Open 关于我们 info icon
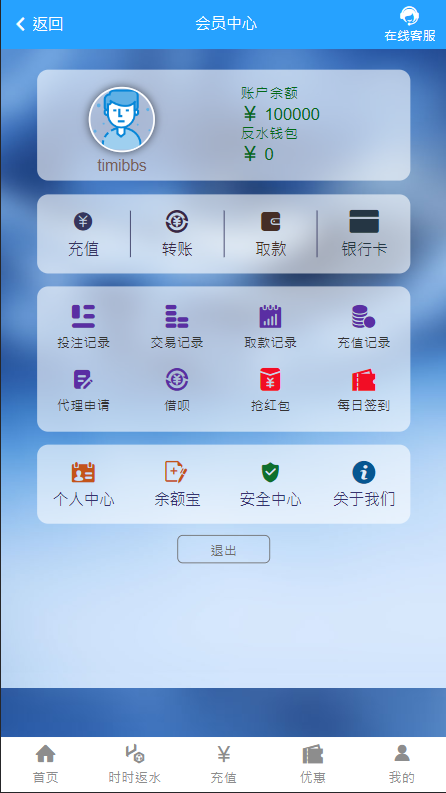 (x=364, y=473)
